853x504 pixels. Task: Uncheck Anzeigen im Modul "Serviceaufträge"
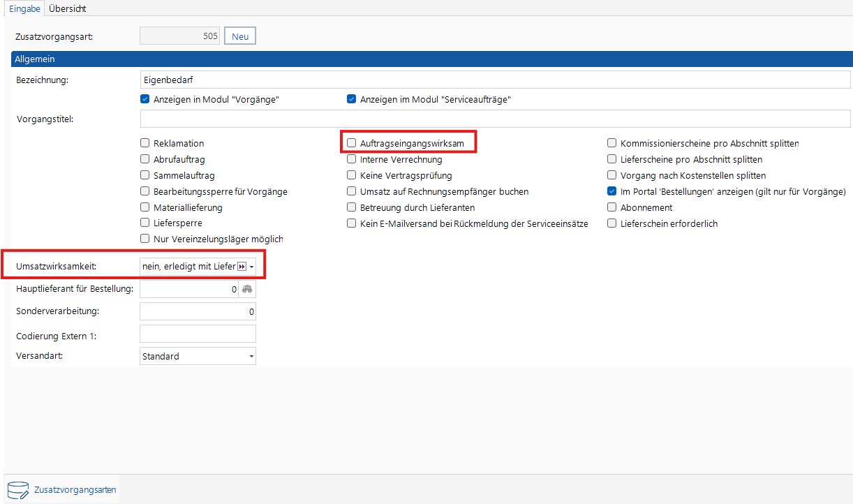pos(352,100)
